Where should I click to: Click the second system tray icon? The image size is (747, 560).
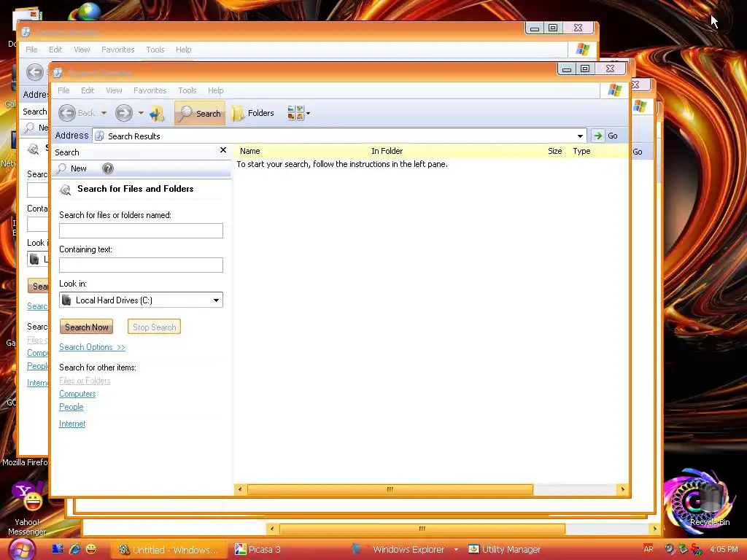click(x=683, y=549)
